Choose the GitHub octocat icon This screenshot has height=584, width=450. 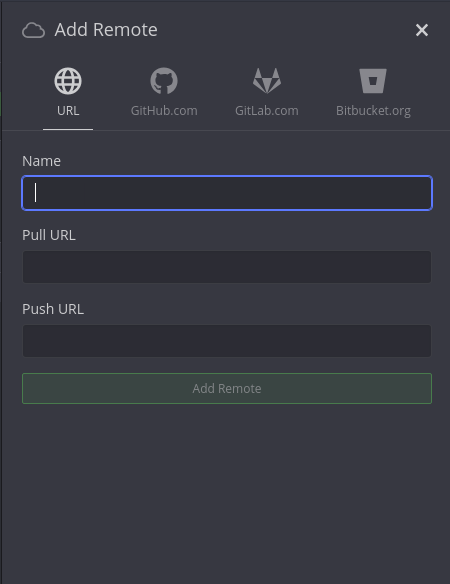(x=164, y=81)
